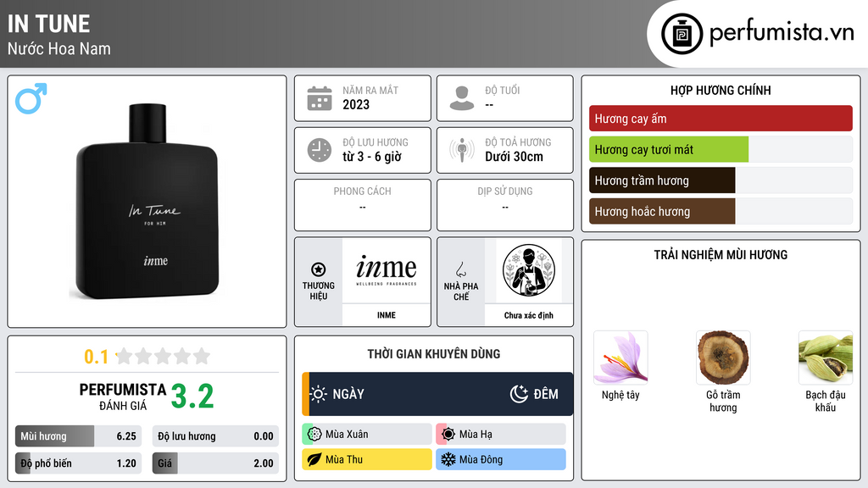Click the Phong cách style card
The image size is (868, 488).
coord(363,205)
